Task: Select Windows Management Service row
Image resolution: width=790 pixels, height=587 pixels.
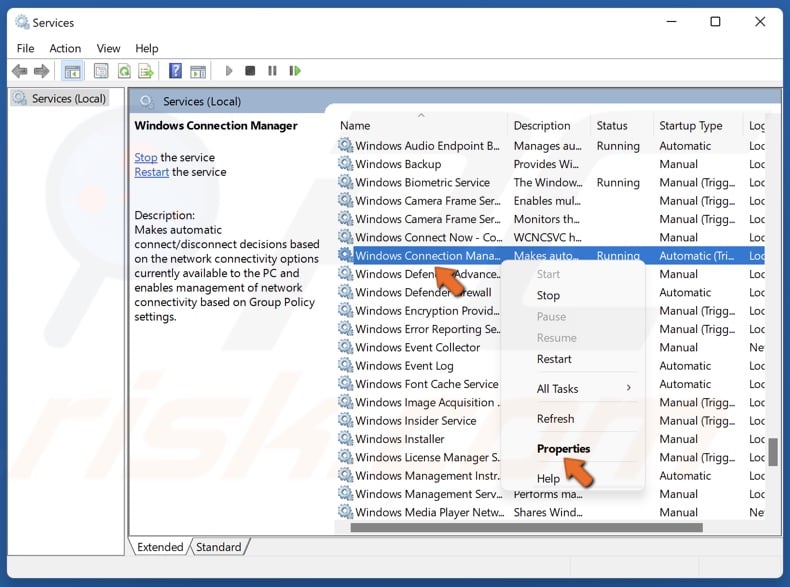Action: click(x=550, y=493)
